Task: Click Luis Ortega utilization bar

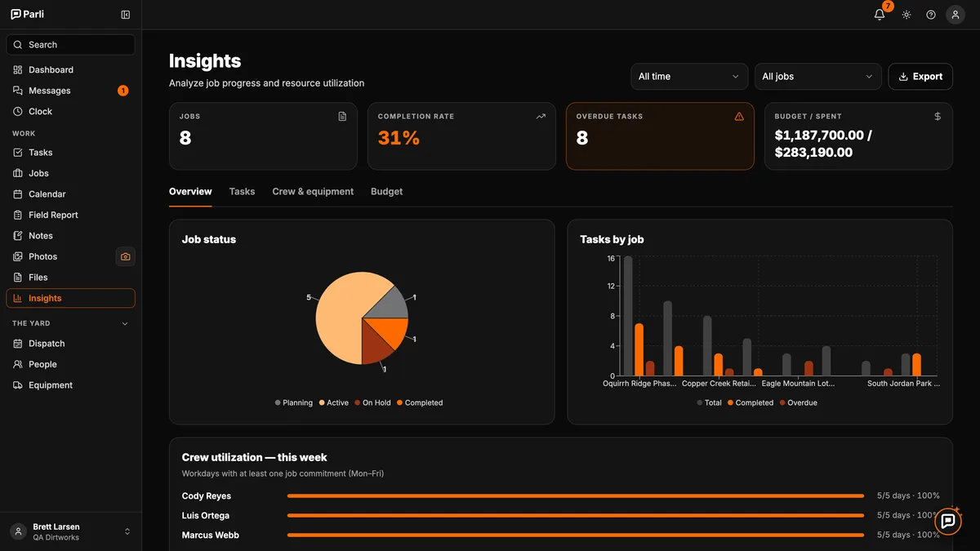Action: [576, 515]
